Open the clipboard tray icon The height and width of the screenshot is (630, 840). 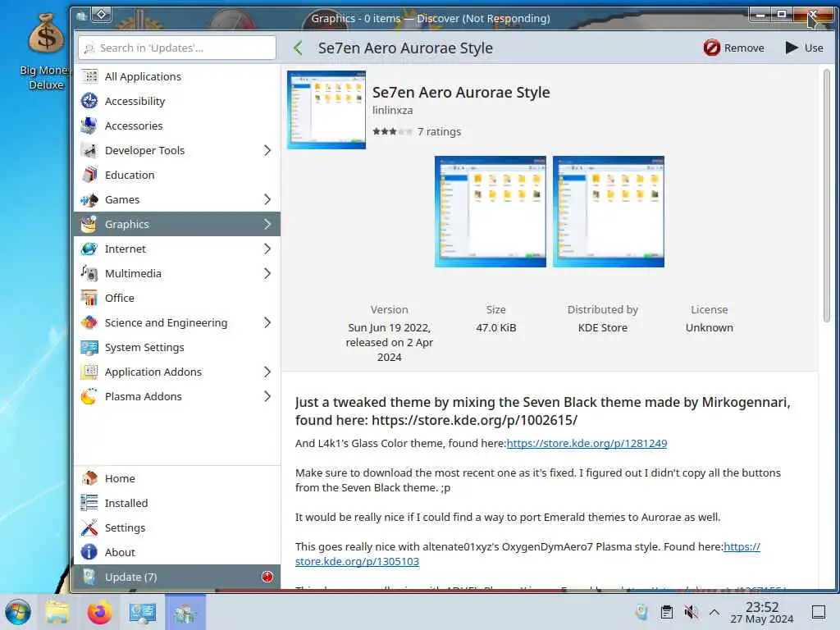pos(666,612)
